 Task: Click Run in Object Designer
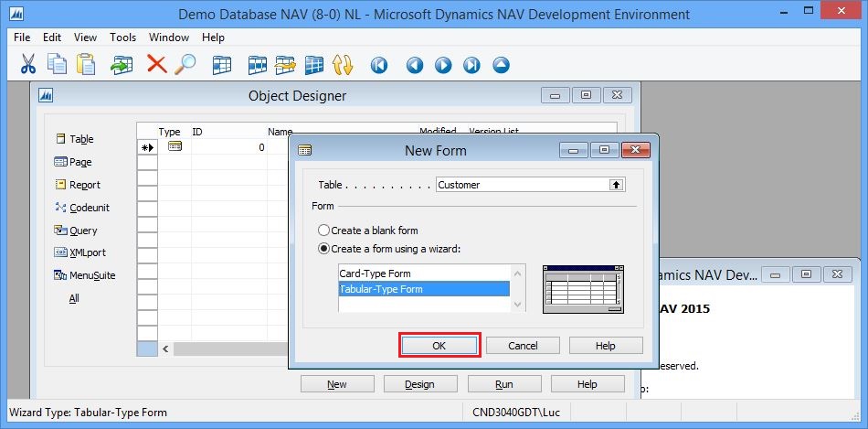tap(503, 384)
